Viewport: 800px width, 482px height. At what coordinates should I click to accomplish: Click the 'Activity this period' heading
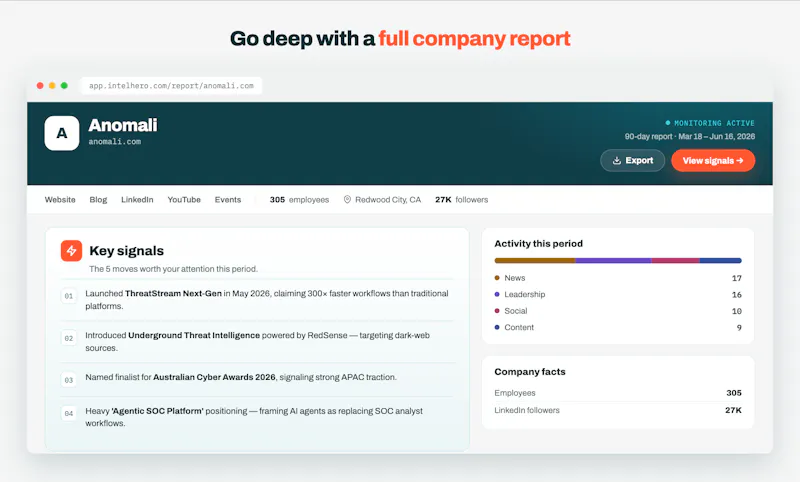click(x=538, y=244)
